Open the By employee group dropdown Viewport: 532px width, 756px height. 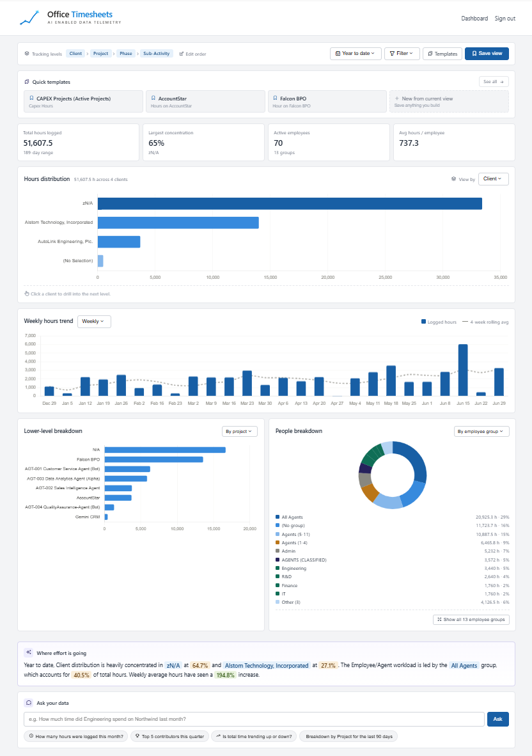click(x=481, y=431)
